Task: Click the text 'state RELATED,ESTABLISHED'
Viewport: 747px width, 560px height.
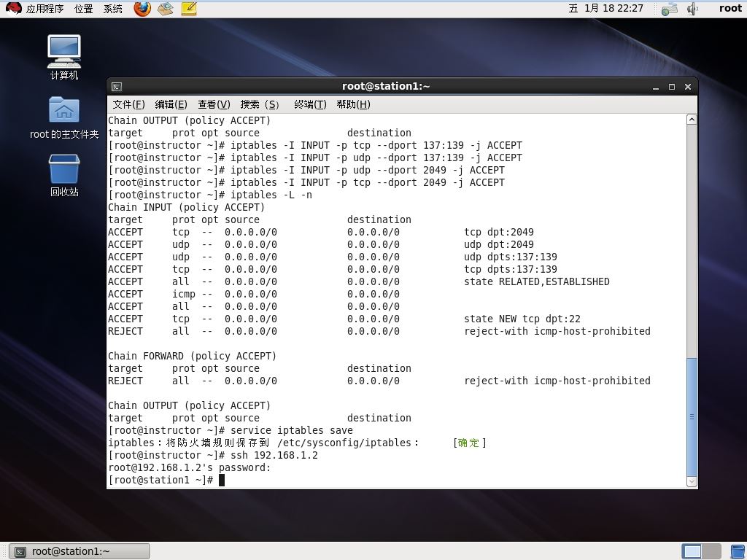Action: (536, 282)
